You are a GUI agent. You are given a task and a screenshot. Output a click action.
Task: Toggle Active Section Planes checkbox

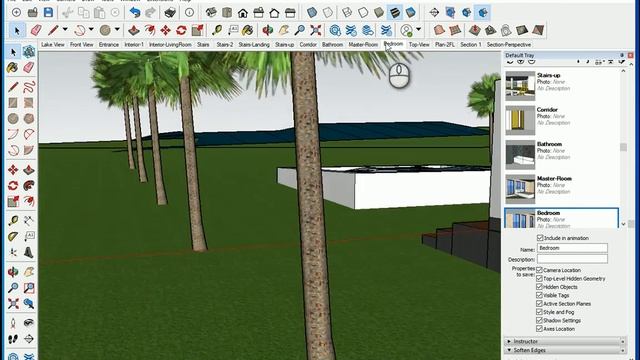point(539,303)
